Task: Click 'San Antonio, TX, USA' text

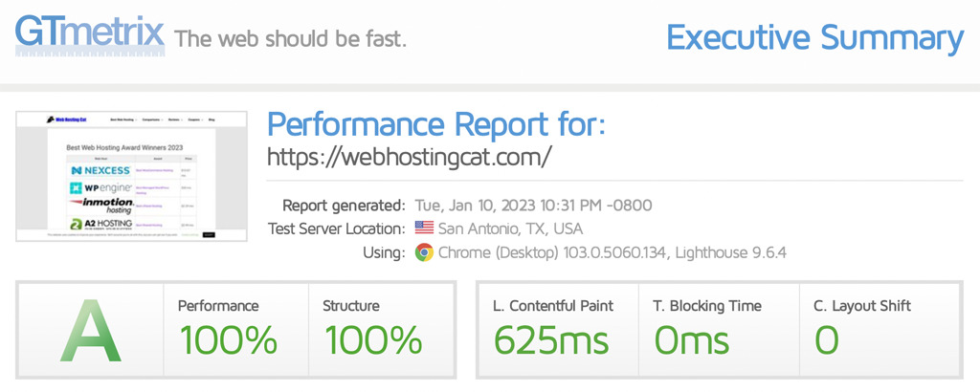Action: [511, 229]
